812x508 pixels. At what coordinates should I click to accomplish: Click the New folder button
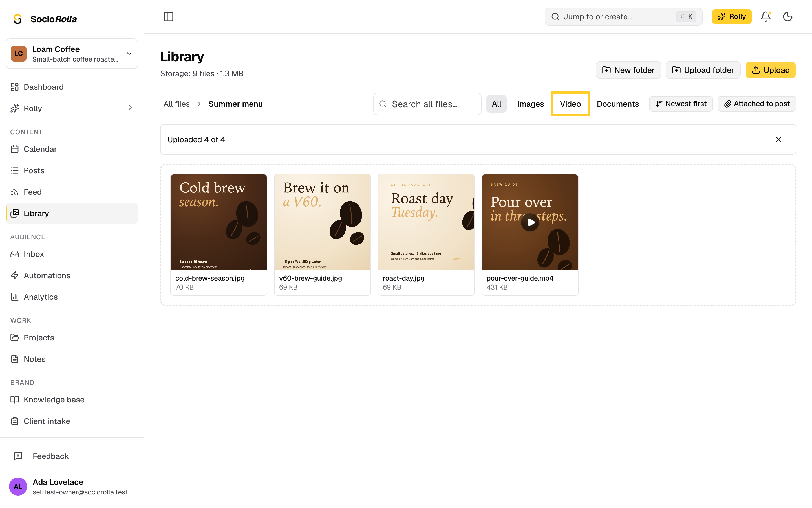click(x=628, y=70)
